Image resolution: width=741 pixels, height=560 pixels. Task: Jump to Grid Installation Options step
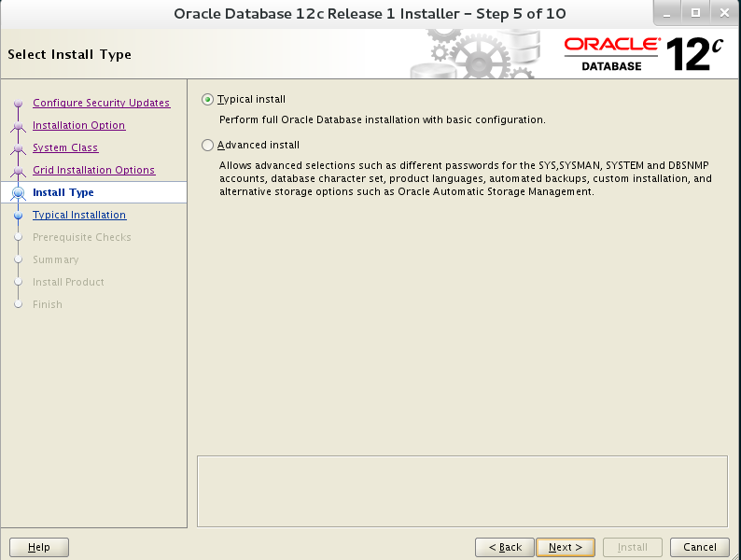pos(93,170)
